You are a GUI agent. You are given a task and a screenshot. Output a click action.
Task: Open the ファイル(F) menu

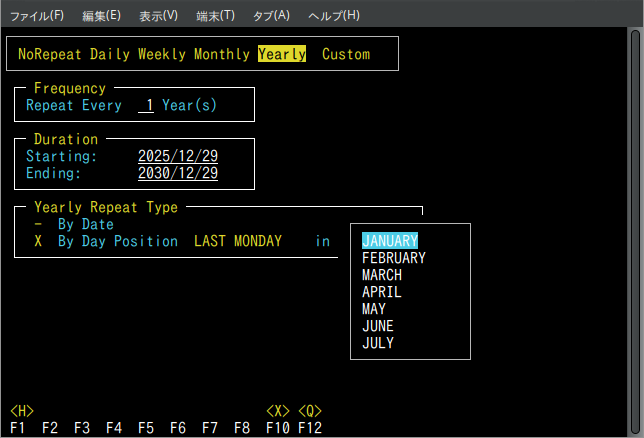[x=36, y=16]
